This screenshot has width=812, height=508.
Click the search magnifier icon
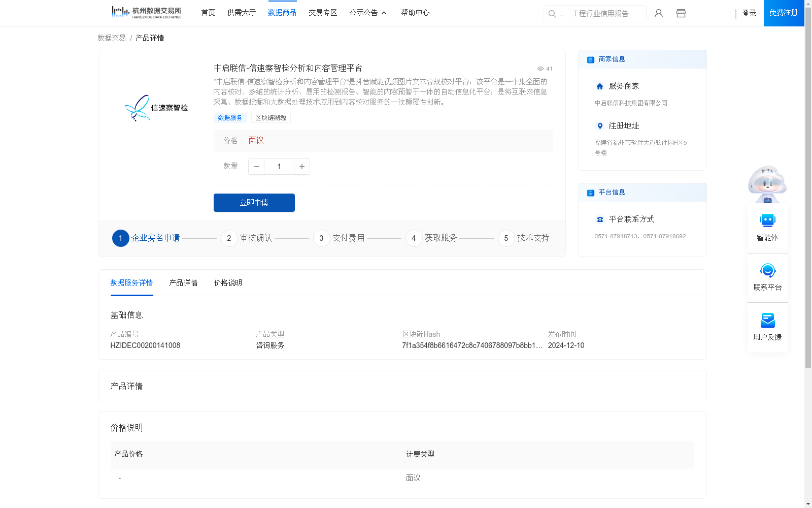[552, 14]
